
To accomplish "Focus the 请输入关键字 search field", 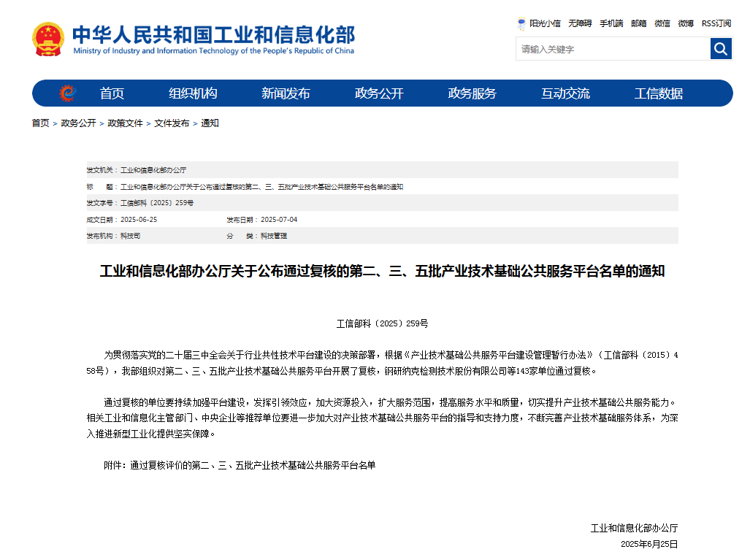I will pos(613,49).
